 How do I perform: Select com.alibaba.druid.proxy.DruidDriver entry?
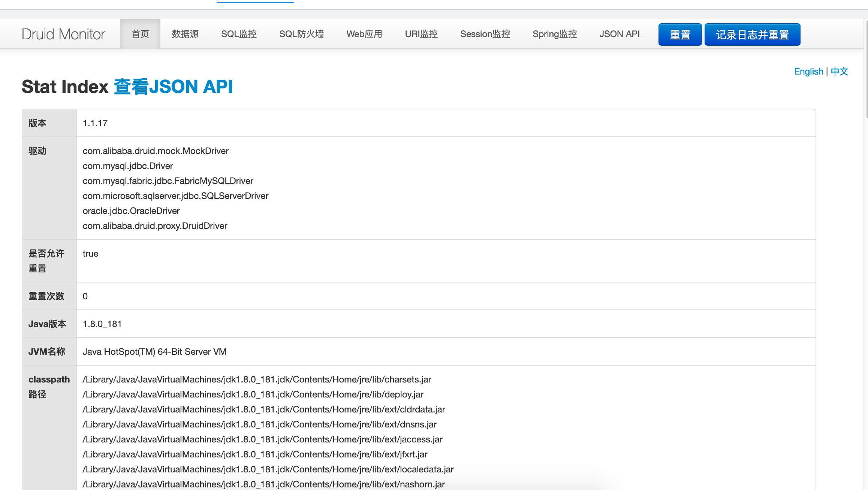point(155,226)
